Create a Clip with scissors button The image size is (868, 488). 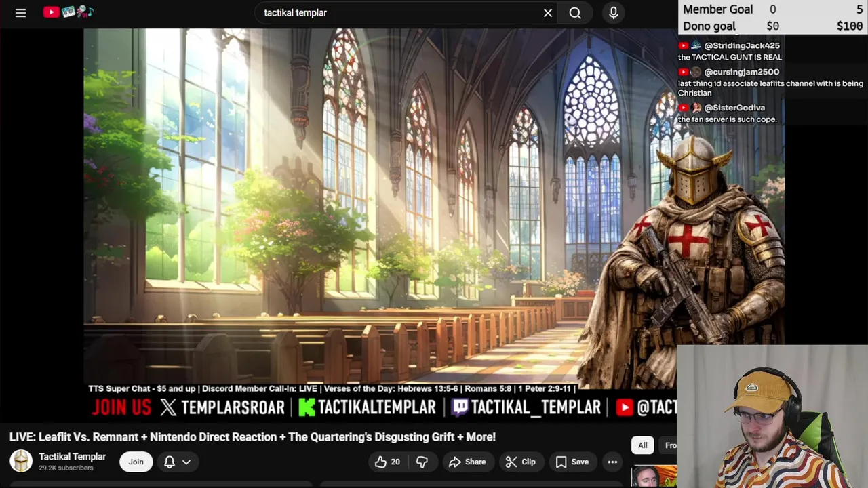[x=521, y=462]
